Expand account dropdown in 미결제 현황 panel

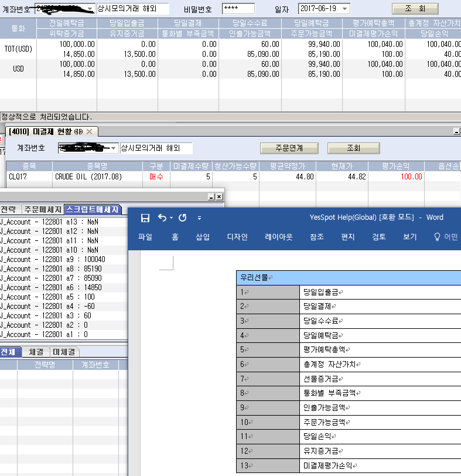click(x=114, y=148)
